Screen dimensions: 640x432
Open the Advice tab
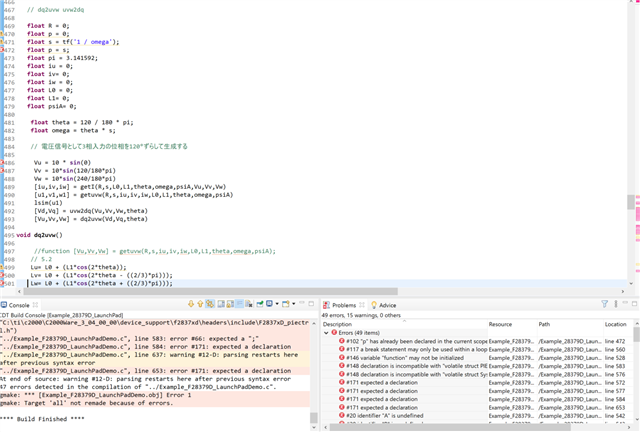click(383, 305)
